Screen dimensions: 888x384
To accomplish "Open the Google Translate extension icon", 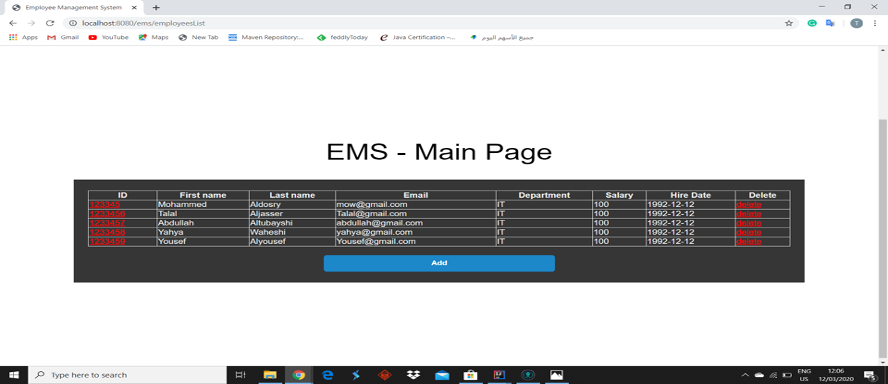I will [830, 23].
